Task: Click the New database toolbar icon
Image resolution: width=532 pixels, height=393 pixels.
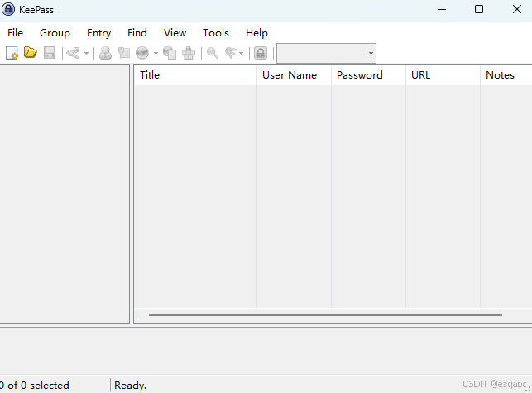Action: tap(12, 53)
